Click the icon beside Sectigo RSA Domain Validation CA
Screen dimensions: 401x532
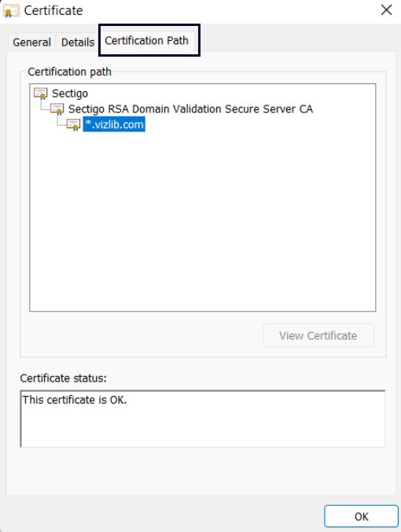(x=57, y=109)
